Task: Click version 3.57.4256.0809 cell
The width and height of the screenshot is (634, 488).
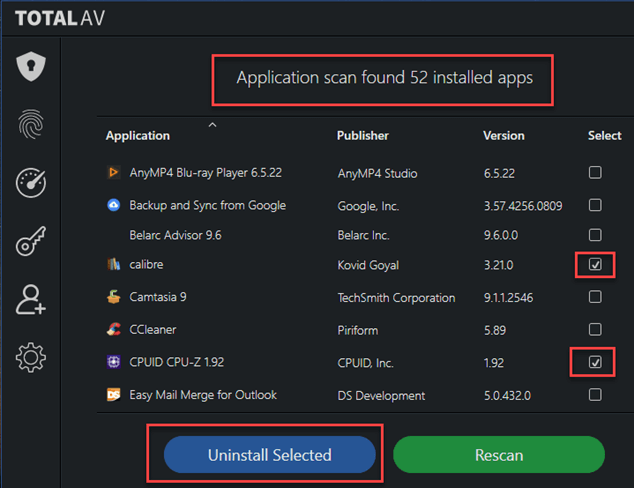Action: 523,206
